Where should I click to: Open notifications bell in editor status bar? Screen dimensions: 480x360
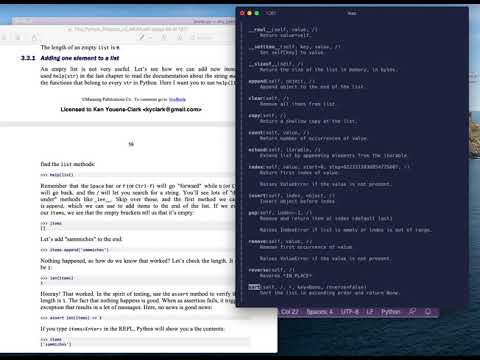pyautogui.click(x=428, y=311)
